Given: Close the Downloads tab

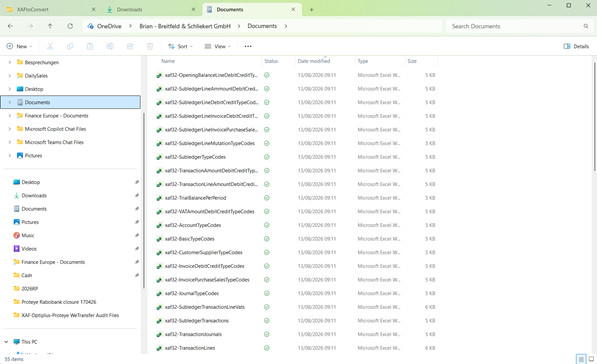Looking at the screenshot, I should click(193, 10).
